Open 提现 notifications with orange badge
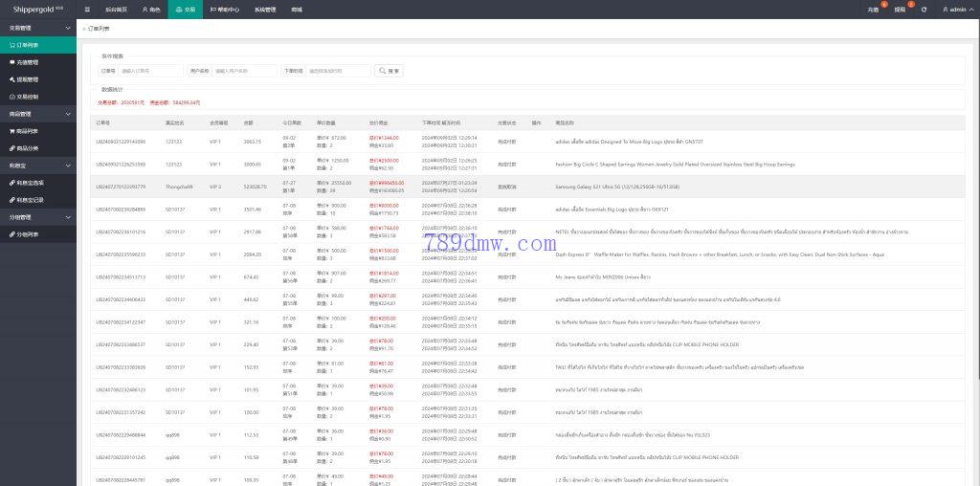 (x=901, y=9)
